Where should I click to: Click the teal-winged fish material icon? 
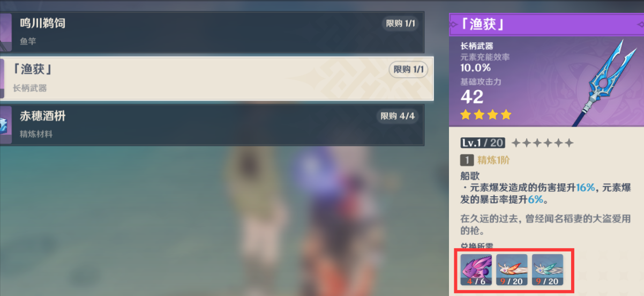pos(548,270)
